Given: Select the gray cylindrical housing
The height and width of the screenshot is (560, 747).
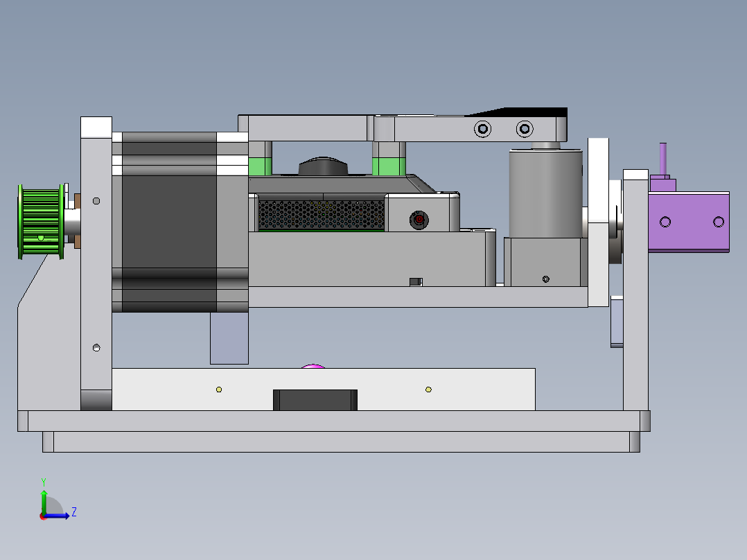Looking at the screenshot, I should tap(545, 193).
